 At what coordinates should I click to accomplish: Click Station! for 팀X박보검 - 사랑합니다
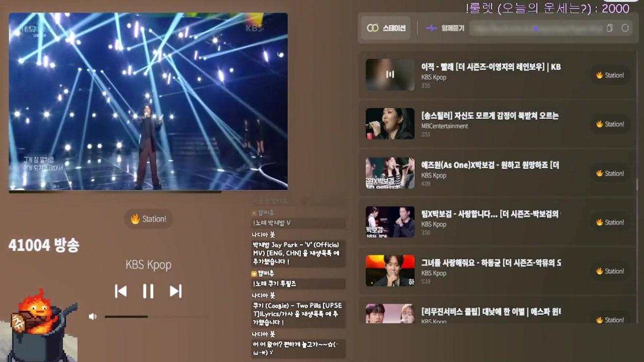[610, 222]
